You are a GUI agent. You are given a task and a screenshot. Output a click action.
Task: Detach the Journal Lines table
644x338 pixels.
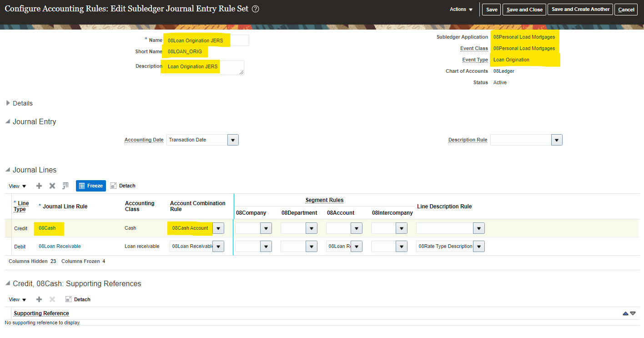point(123,186)
